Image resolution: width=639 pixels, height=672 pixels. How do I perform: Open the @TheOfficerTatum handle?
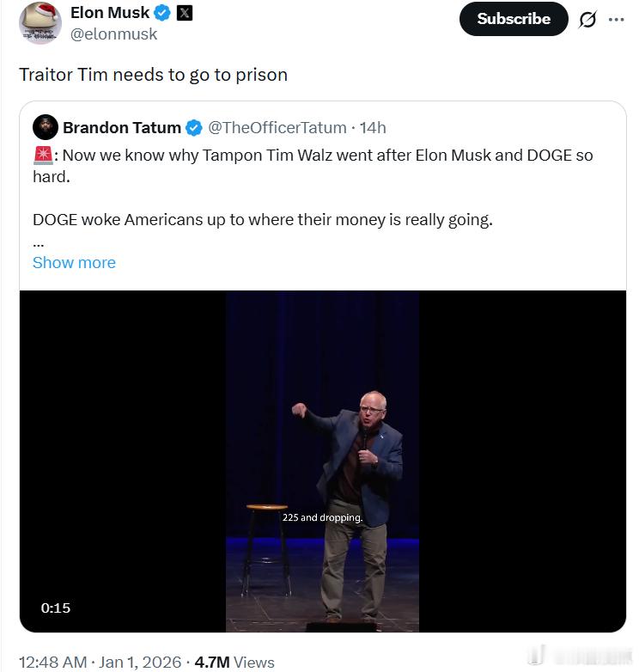coord(276,128)
